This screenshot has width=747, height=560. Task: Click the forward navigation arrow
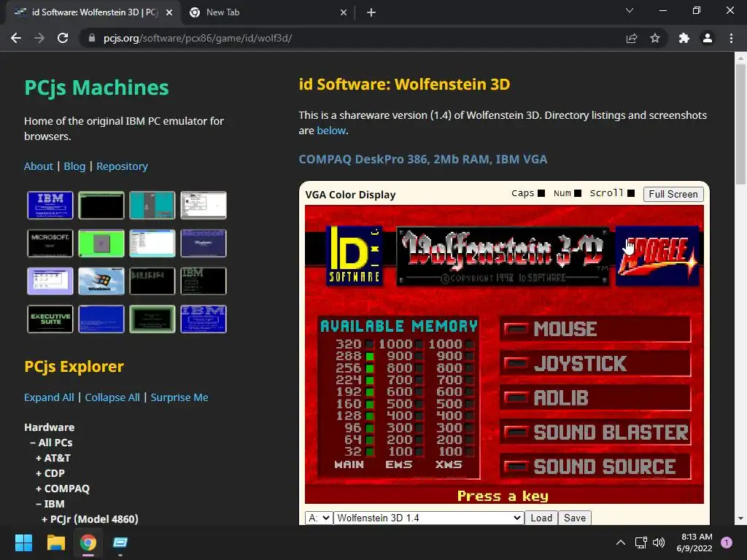pyautogui.click(x=39, y=38)
